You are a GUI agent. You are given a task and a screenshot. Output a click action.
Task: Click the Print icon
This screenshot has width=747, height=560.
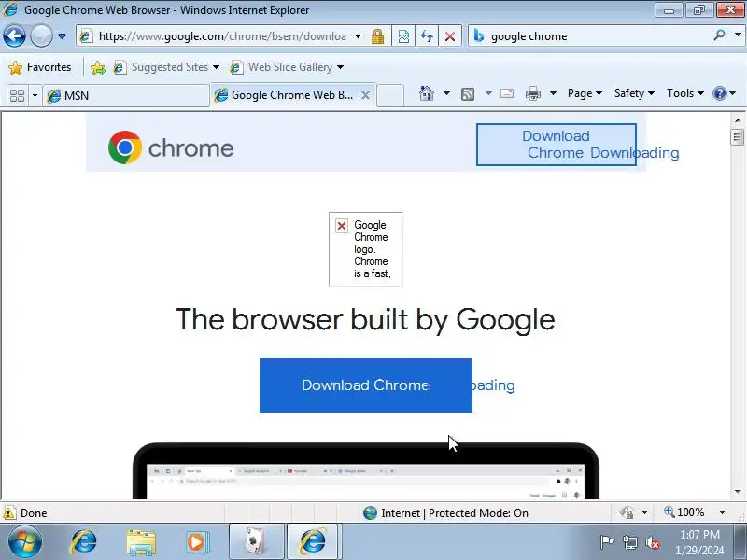coord(532,93)
